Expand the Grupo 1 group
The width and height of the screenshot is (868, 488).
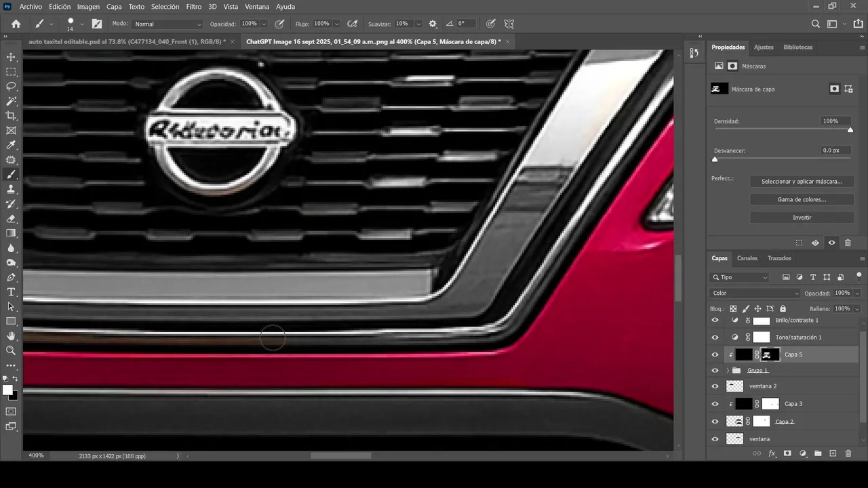(728, 371)
